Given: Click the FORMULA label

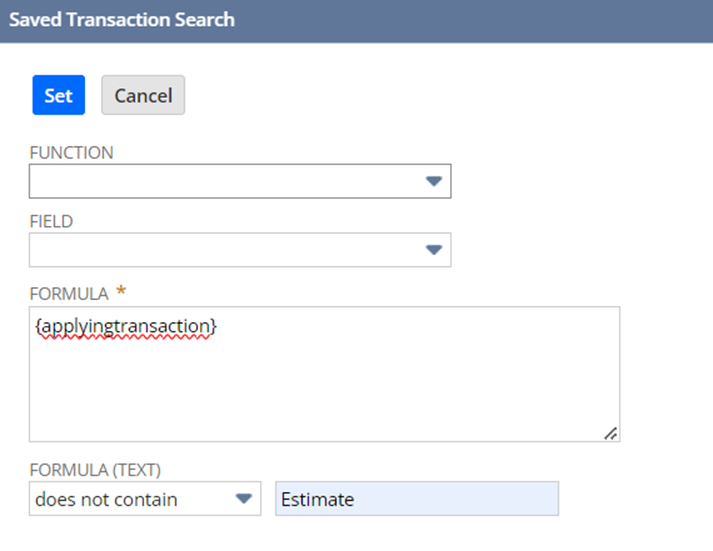Looking at the screenshot, I should point(68,293).
